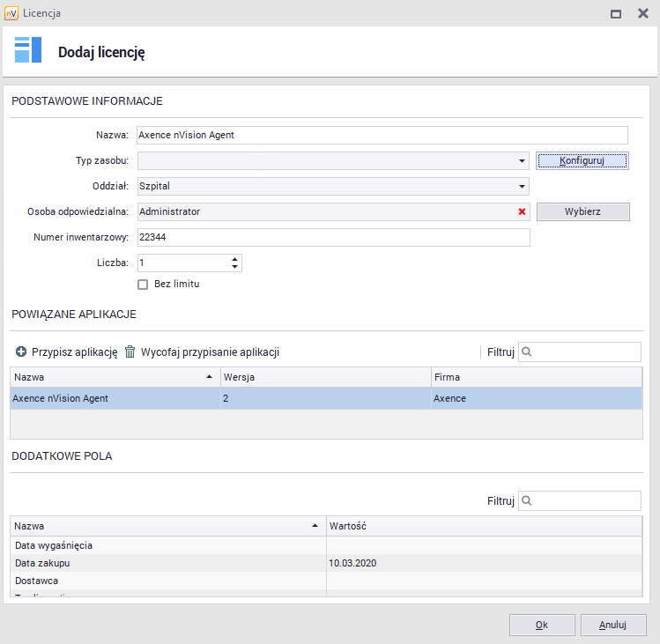Increase Liczba value with up arrow
The image size is (660, 644).
click(x=234, y=259)
